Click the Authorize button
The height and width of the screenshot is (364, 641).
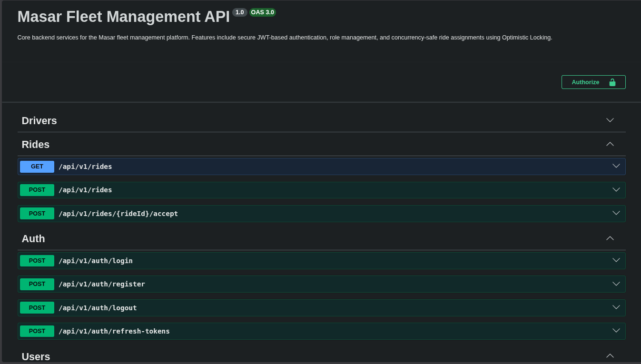click(593, 82)
